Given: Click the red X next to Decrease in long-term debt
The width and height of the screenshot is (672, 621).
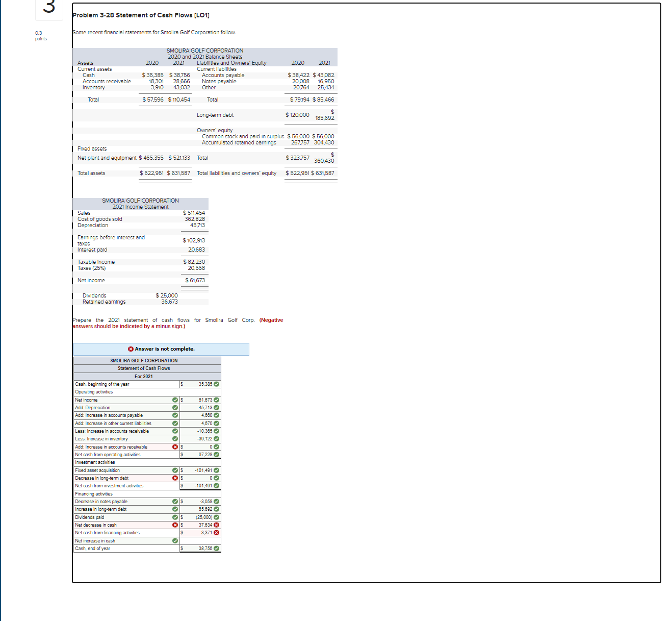Looking at the screenshot, I should pyautogui.click(x=174, y=478).
